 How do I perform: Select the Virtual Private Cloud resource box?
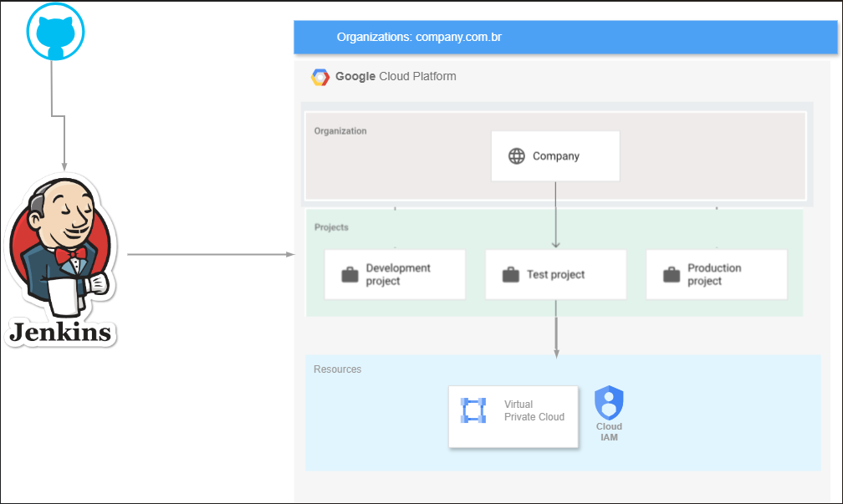[x=513, y=416]
